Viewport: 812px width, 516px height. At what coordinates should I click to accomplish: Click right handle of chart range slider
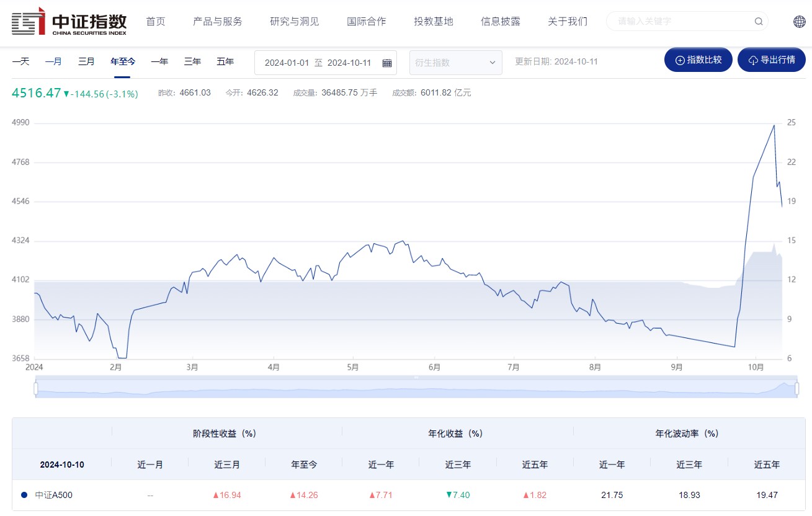pyautogui.click(x=796, y=388)
